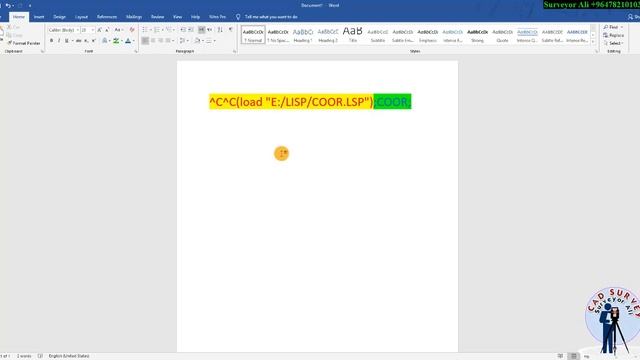Click Decrease Font Size icon
640x360 pixels.
tap(107, 30)
